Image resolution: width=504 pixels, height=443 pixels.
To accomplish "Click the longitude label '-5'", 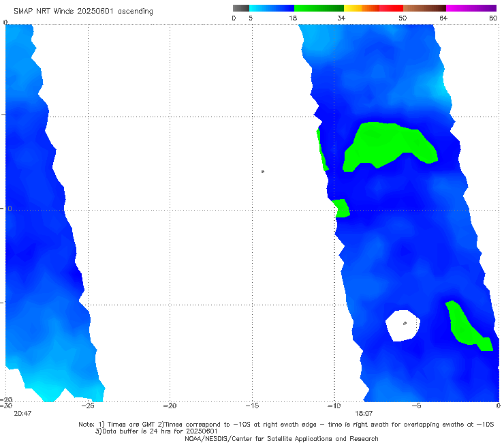I will coord(416,406).
